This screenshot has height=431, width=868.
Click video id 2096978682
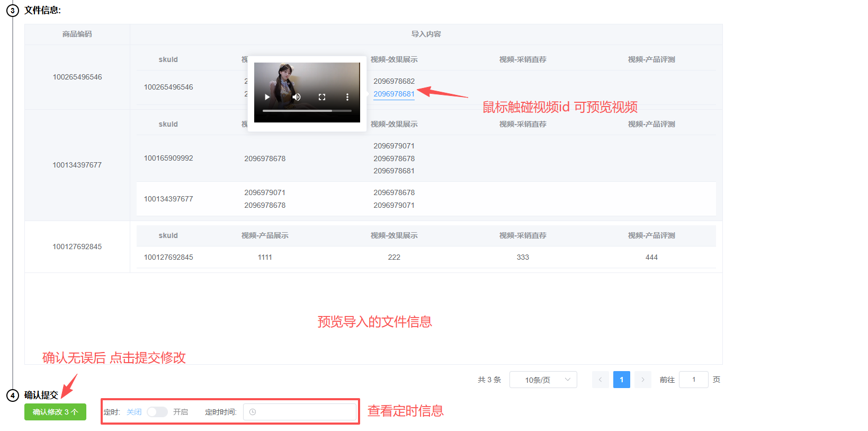[393, 81]
